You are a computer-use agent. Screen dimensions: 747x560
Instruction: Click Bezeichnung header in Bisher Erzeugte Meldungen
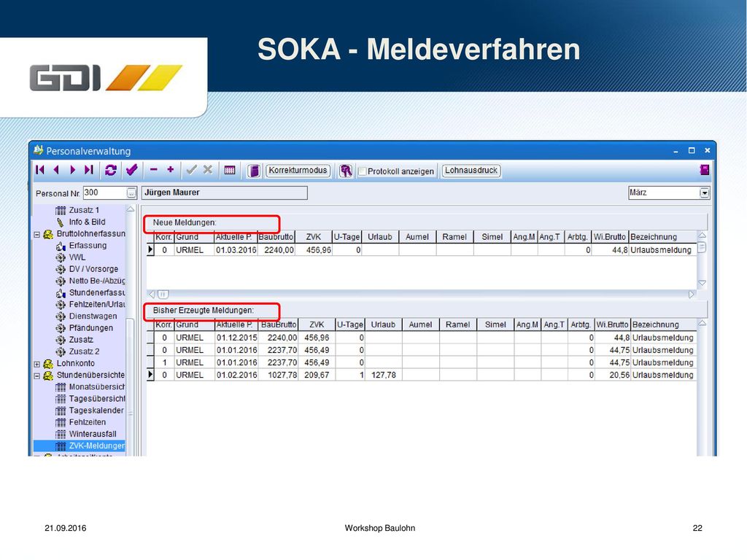(663, 324)
